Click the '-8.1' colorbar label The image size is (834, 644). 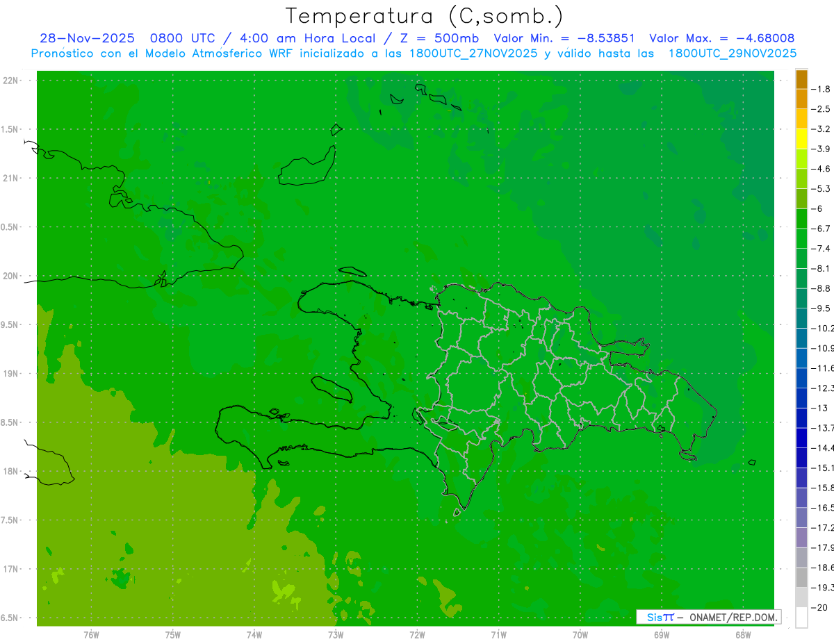click(x=821, y=268)
